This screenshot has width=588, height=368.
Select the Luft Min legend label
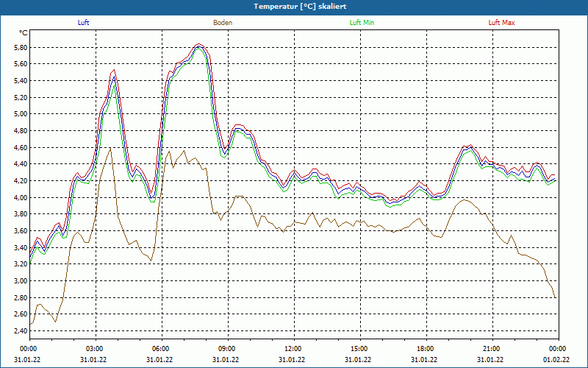(362, 23)
